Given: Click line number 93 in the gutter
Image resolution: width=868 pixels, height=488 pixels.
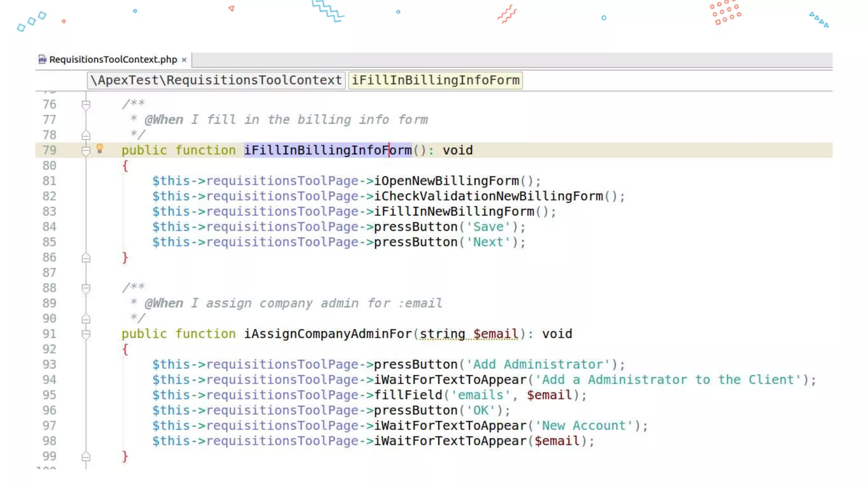Looking at the screenshot, I should click(x=49, y=364).
